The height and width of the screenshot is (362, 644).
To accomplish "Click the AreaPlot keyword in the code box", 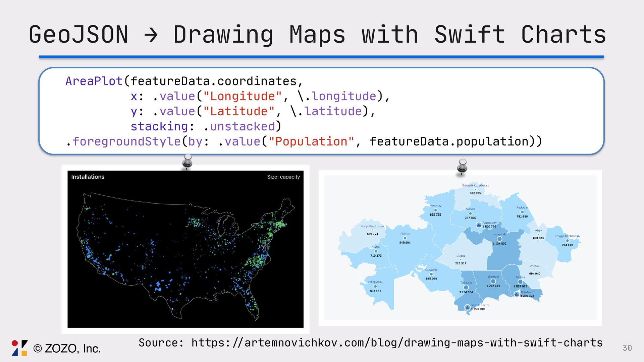I will click(94, 81).
